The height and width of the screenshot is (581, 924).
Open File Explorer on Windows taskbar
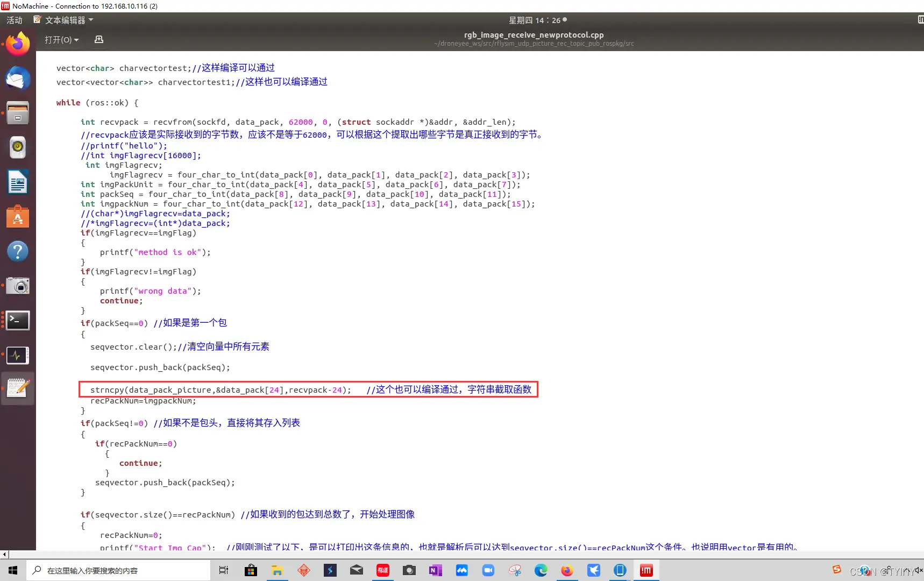[x=277, y=570]
